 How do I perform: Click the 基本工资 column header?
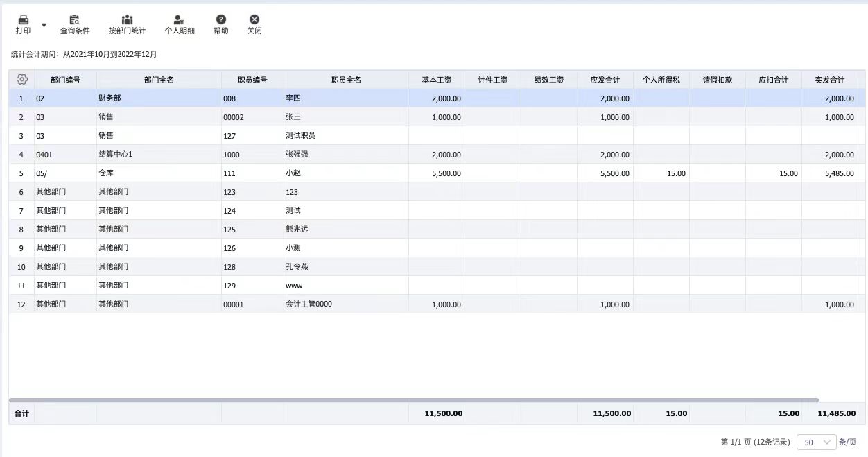436,80
